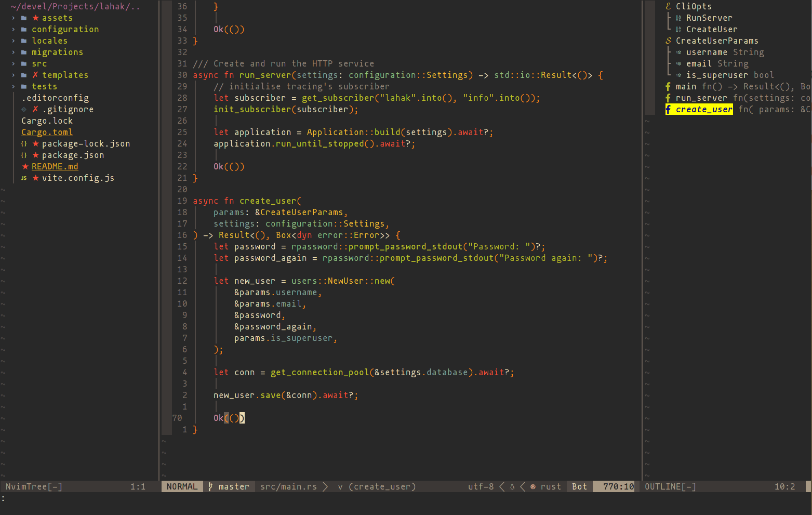
Task: Expand the configuration folder chevron
Action: point(14,30)
